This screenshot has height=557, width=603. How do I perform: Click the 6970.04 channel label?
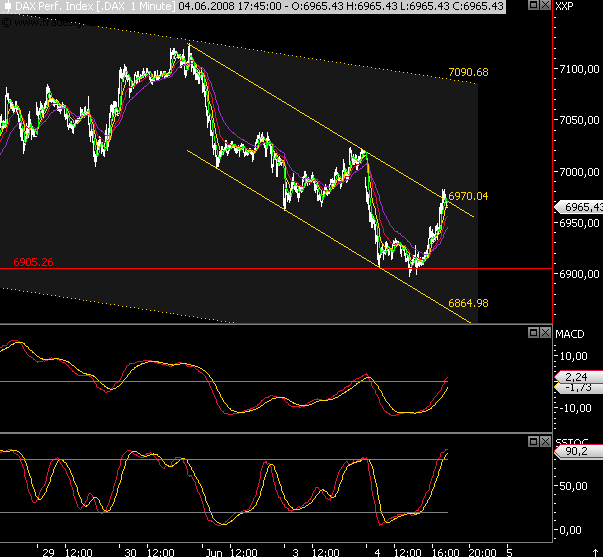point(468,196)
